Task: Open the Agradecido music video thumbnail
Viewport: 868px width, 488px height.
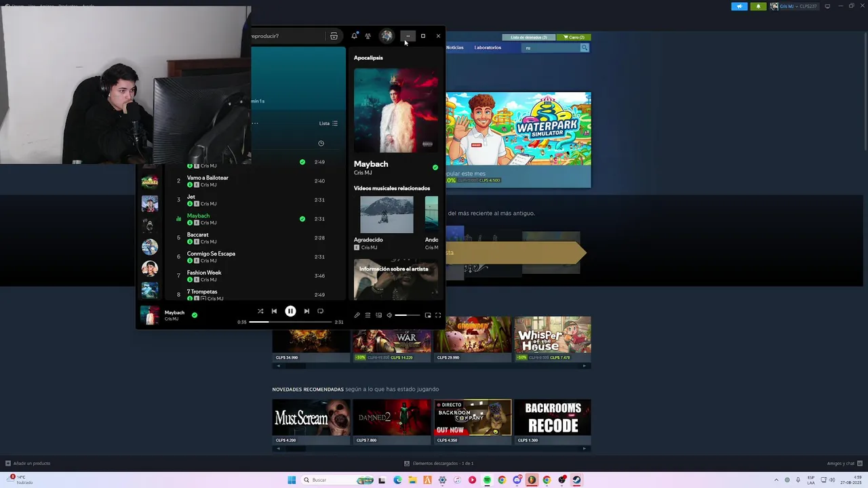Action: [387, 215]
